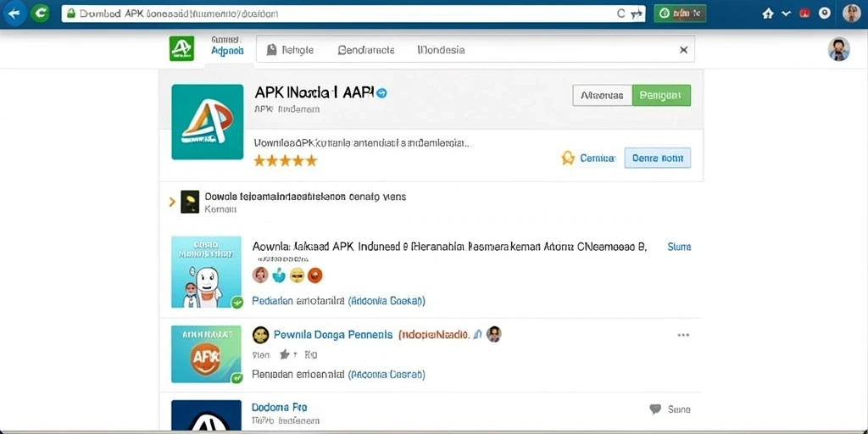Go back with the blue arrow button
The image size is (868, 434).
(15, 14)
